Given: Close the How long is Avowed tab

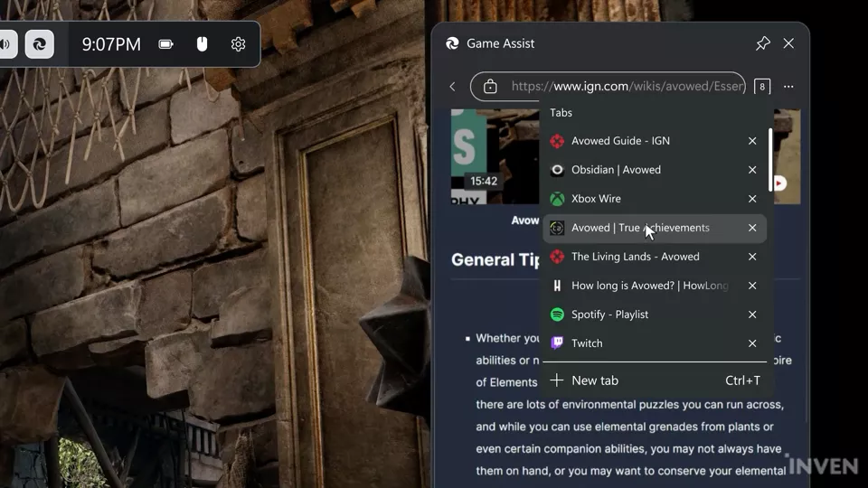Looking at the screenshot, I should (752, 286).
